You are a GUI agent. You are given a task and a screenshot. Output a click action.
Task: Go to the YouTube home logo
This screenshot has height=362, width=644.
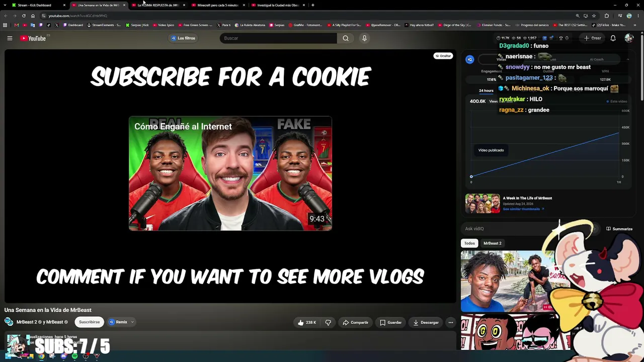(33, 38)
